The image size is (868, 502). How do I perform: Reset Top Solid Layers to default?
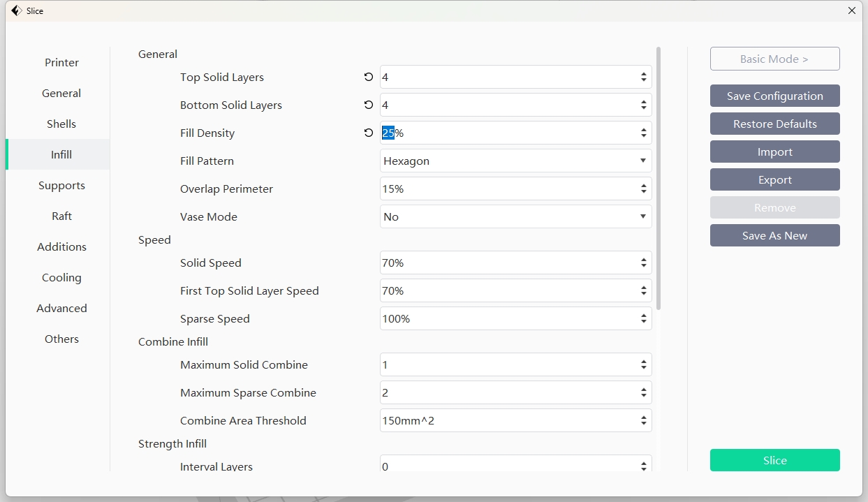pyautogui.click(x=369, y=77)
